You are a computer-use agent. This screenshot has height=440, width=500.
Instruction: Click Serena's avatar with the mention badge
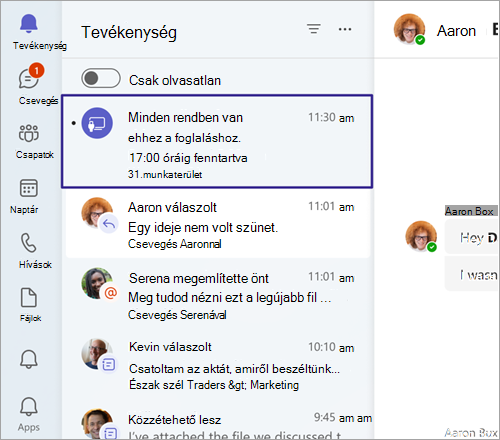[97, 283]
